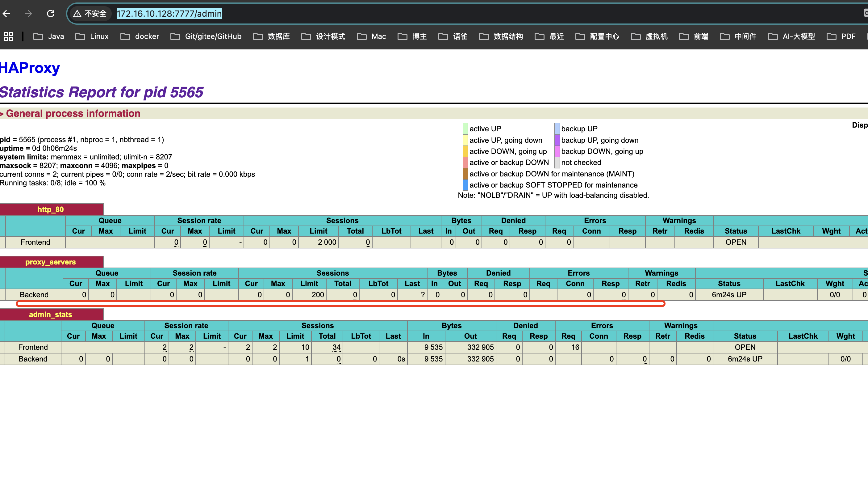Open the proxy_servers proxy title link
Screen dimensions: 868x482
tap(51, 262)
